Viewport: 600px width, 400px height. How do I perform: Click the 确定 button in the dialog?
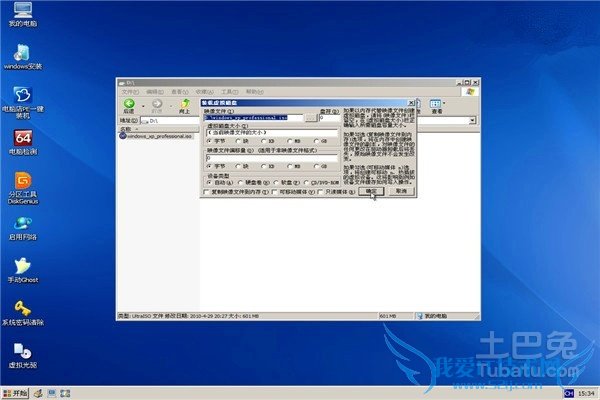(x=371, y=190)
